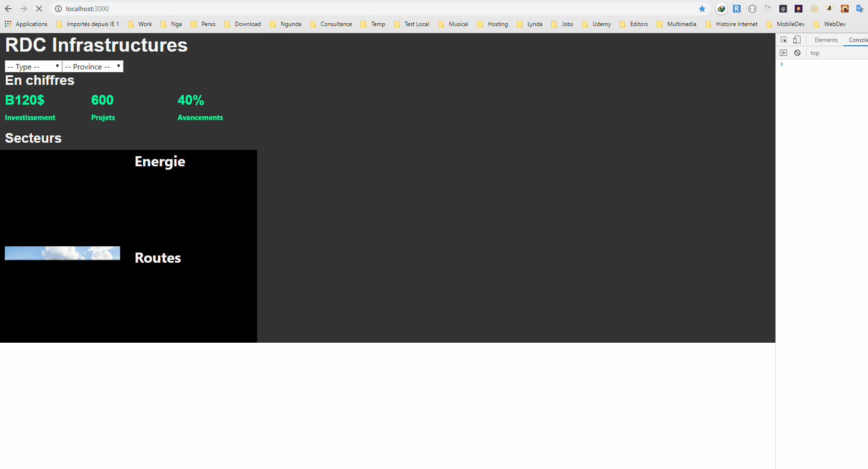Open the Type dropdown
Viewport: 868px width, 469px height.
point(33,67)
